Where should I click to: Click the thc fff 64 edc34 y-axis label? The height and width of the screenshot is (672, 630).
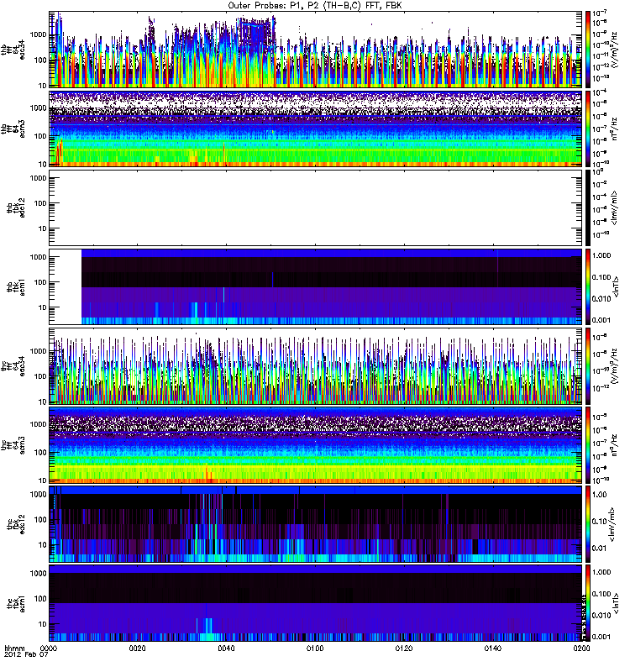pyautogui.click(x=13, y=366)
